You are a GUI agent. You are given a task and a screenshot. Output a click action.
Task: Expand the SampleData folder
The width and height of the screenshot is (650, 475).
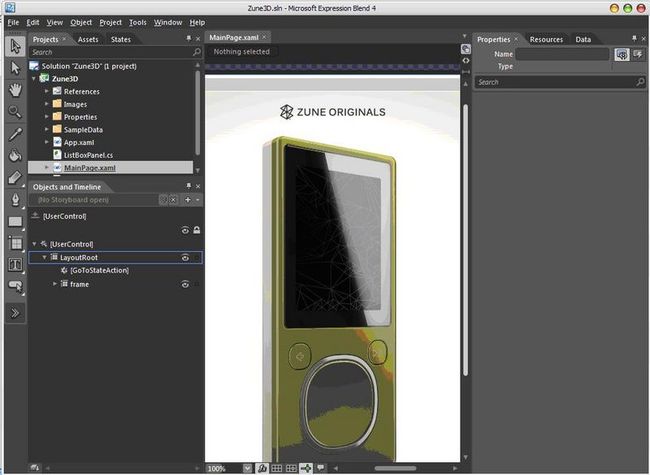47,129
